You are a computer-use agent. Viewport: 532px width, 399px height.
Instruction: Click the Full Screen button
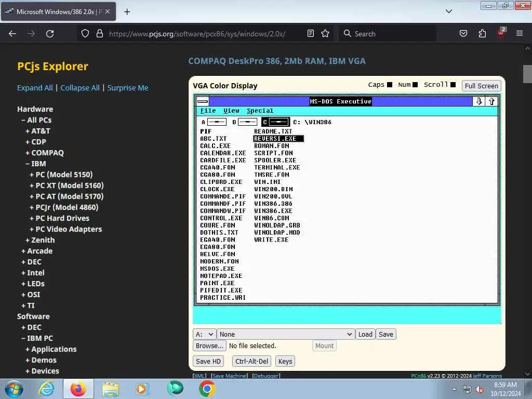pos(482,86)
